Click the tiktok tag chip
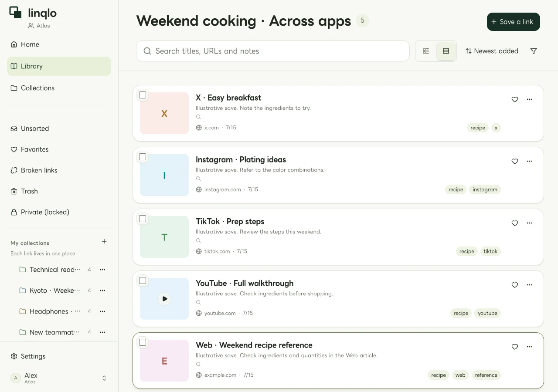The image size is (558, 392). (x=490, y=251)
